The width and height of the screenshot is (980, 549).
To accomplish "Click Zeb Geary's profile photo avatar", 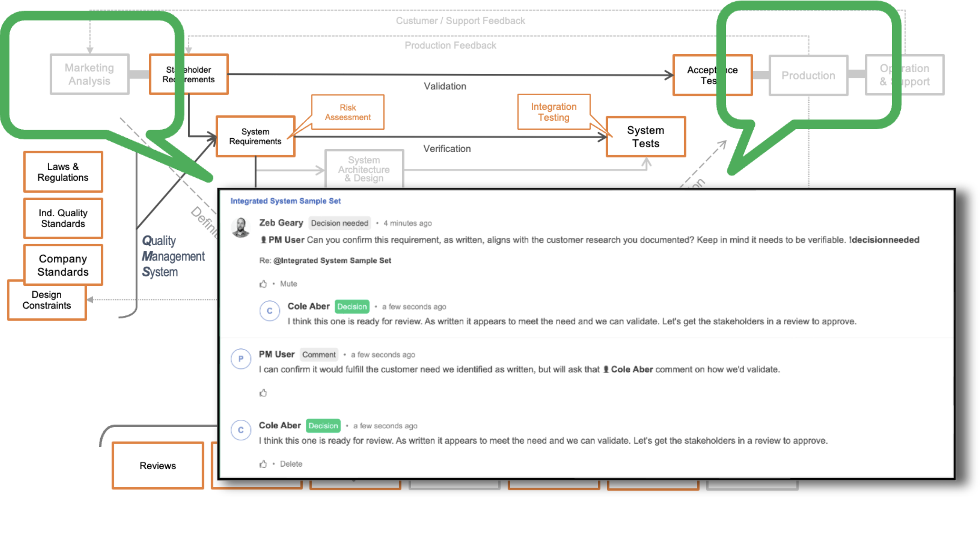I will 241,227.
